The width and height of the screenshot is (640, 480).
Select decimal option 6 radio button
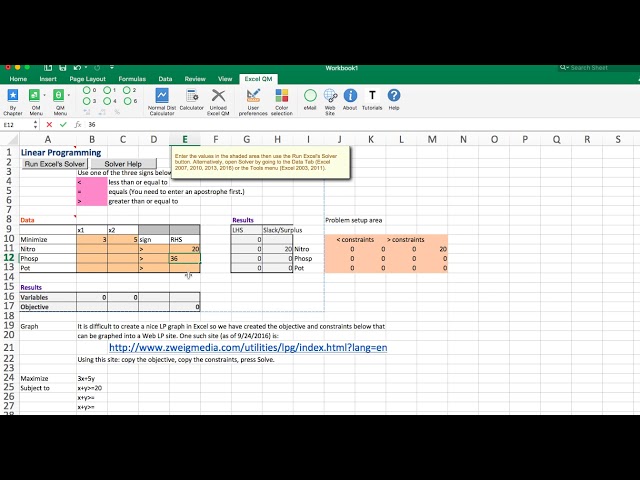128,101
